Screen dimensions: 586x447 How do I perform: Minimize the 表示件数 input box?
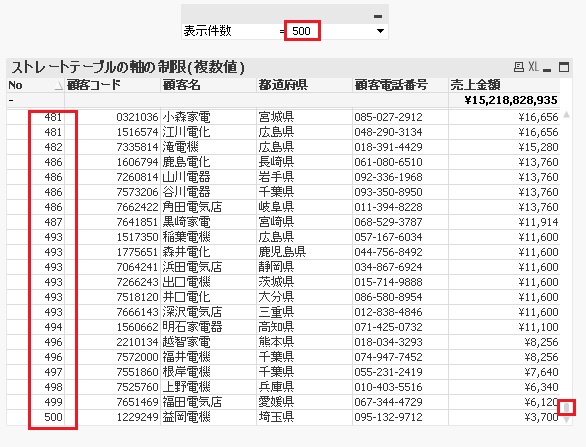point(378,16)
